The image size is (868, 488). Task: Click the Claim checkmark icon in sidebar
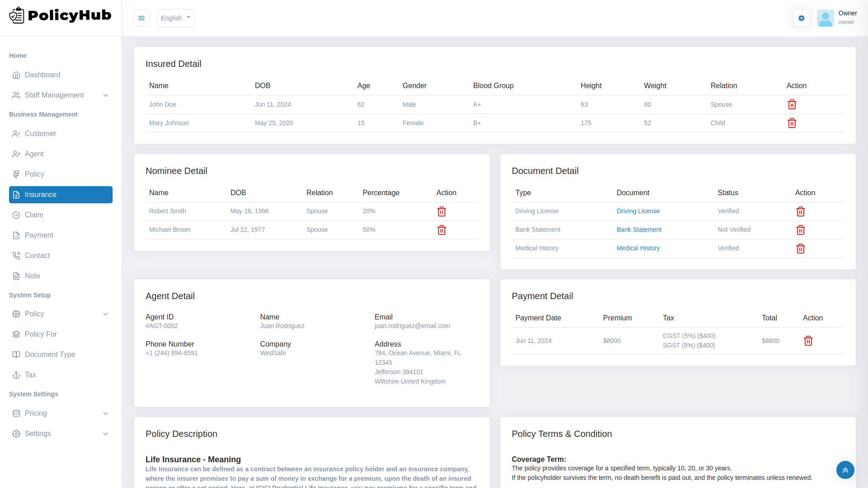coord(17,215)
